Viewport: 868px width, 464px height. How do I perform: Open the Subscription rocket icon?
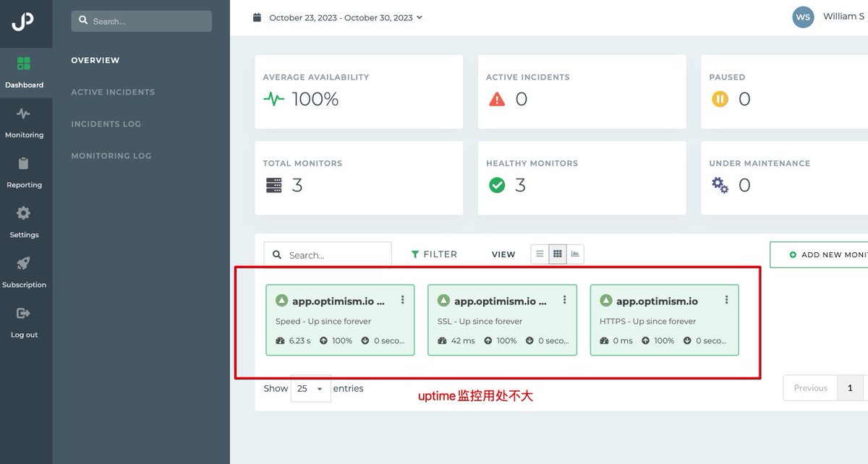(24, 263)
